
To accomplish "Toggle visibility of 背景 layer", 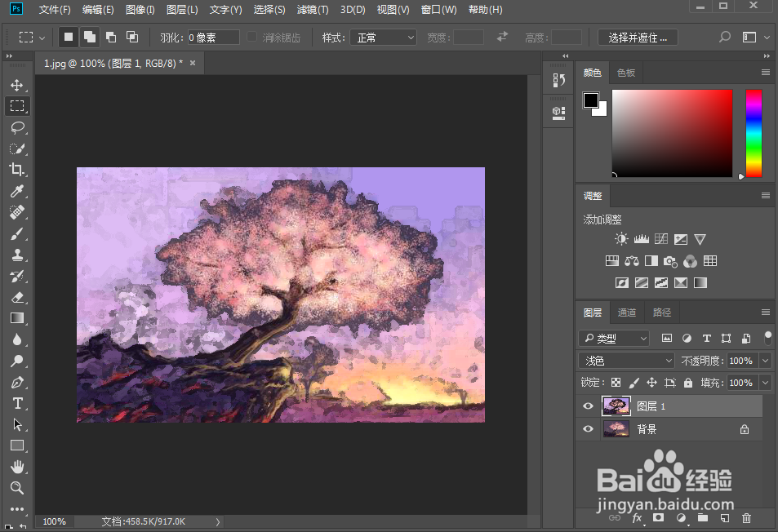I will (588, 429).
